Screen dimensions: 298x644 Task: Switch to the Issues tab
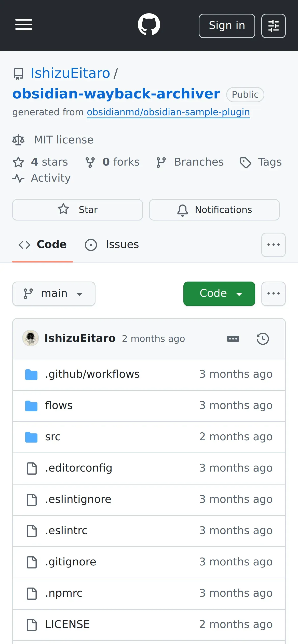[x=112, y=245]
